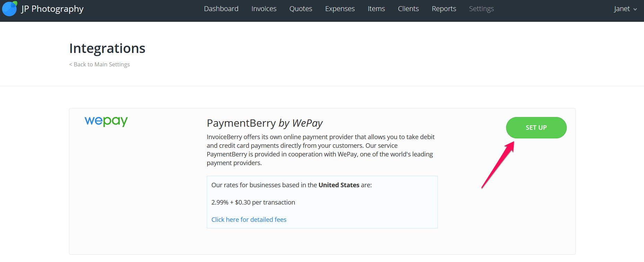Viewport: 644px width, 262px height.
Task: Go to the Clients section
Action: 408,9
